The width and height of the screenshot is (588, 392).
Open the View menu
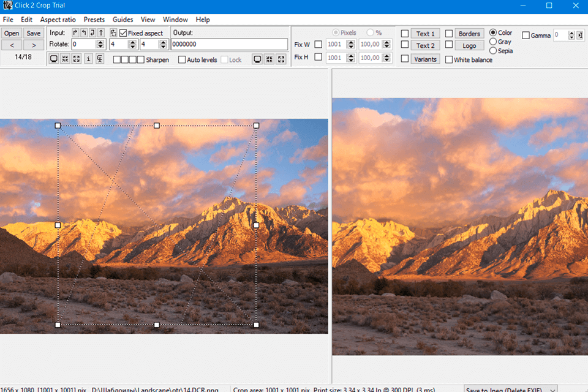pos(148,20)
